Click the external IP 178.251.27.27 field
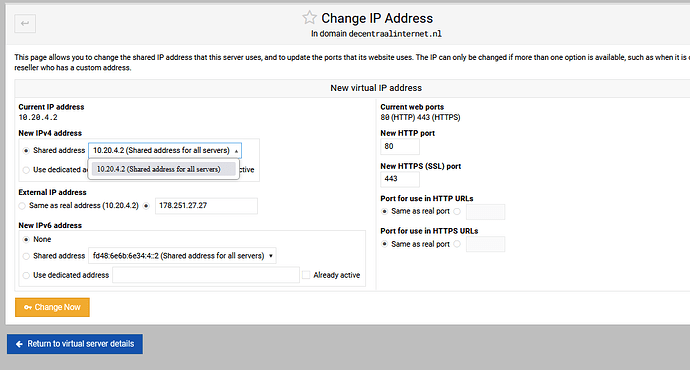Screen dimensions: 690x370 coord(206,206)
